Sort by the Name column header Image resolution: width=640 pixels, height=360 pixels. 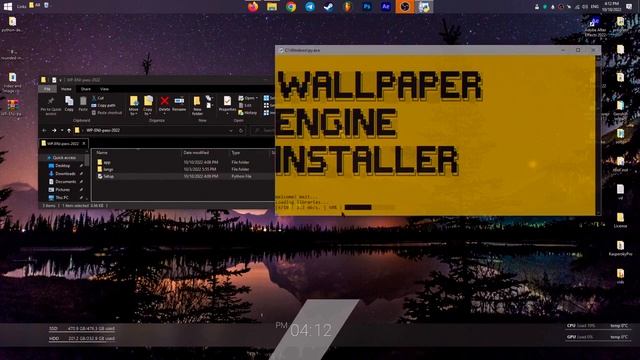102,153
